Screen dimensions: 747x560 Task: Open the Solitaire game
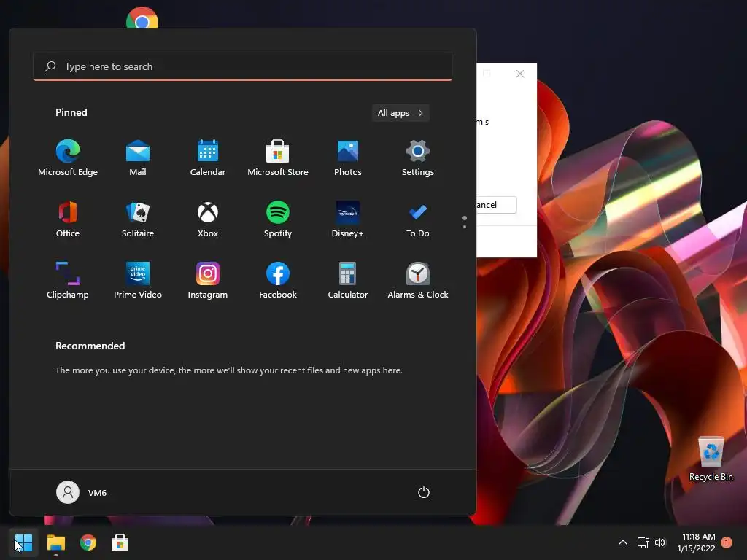(x=138, y=219)
